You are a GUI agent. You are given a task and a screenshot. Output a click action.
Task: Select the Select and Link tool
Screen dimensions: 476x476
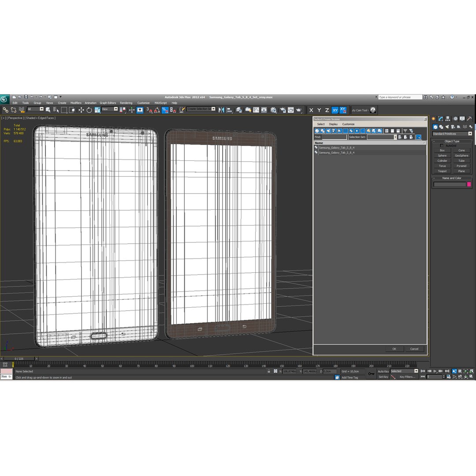pos(5,110)
